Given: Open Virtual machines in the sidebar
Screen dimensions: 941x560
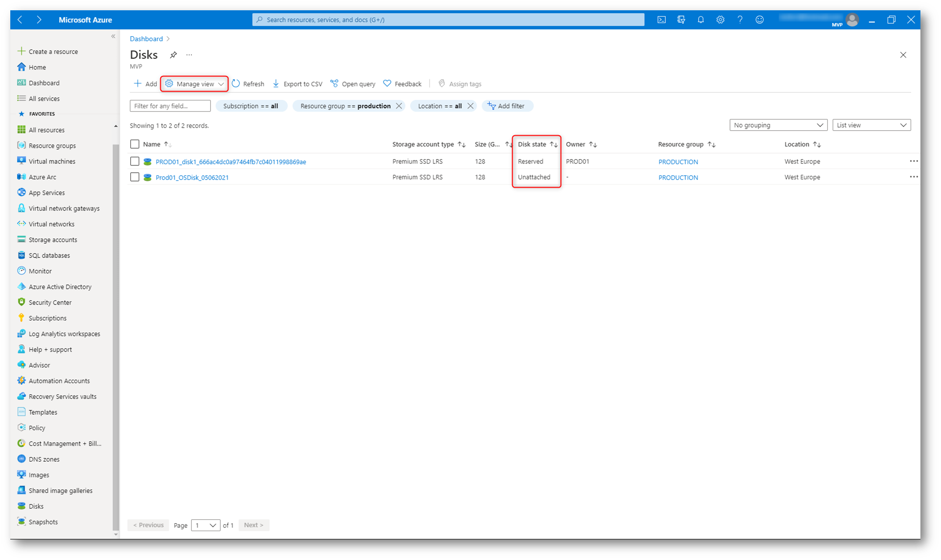Looking at the screenshot, I should point(51,161).
